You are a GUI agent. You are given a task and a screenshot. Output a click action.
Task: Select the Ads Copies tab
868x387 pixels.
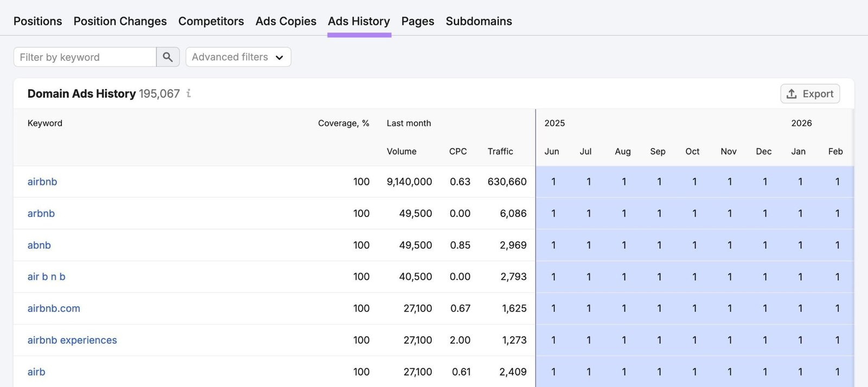(x=286, y=21)
